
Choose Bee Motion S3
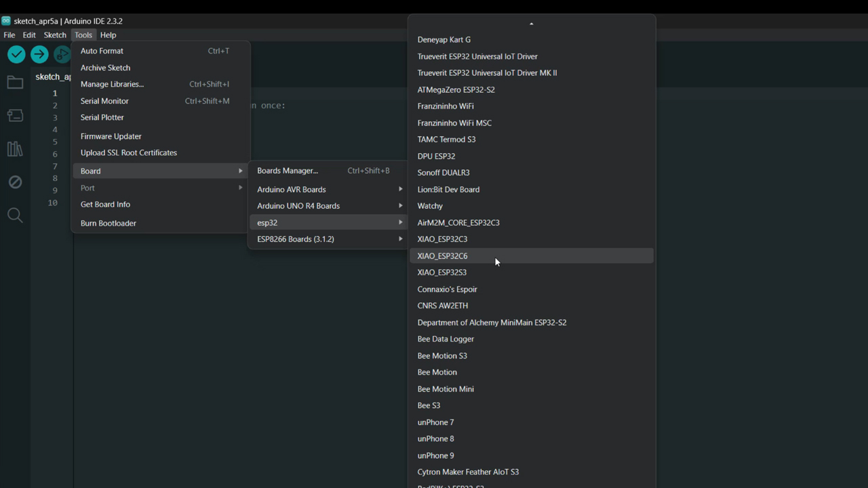tap(532, 356)
